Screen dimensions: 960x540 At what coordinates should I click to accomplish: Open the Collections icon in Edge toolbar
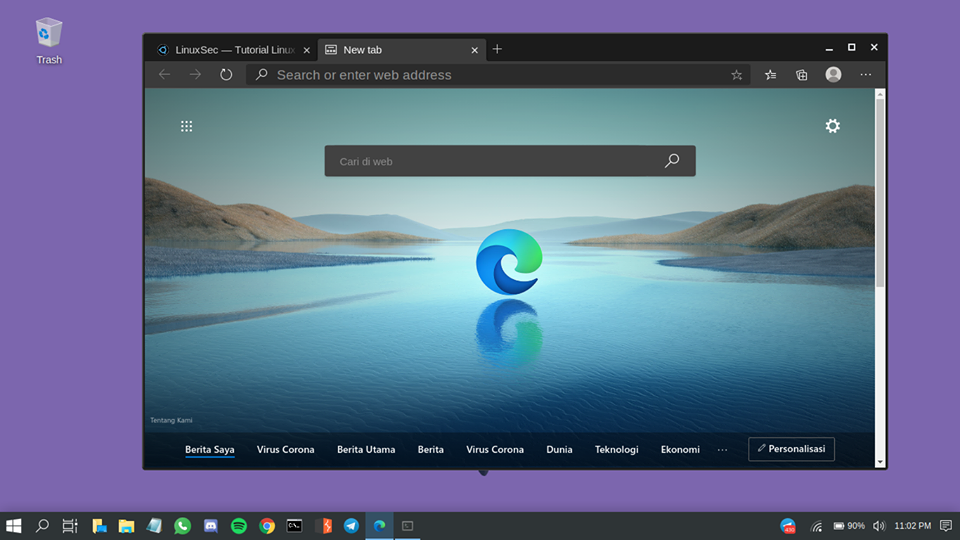point(801,75)
